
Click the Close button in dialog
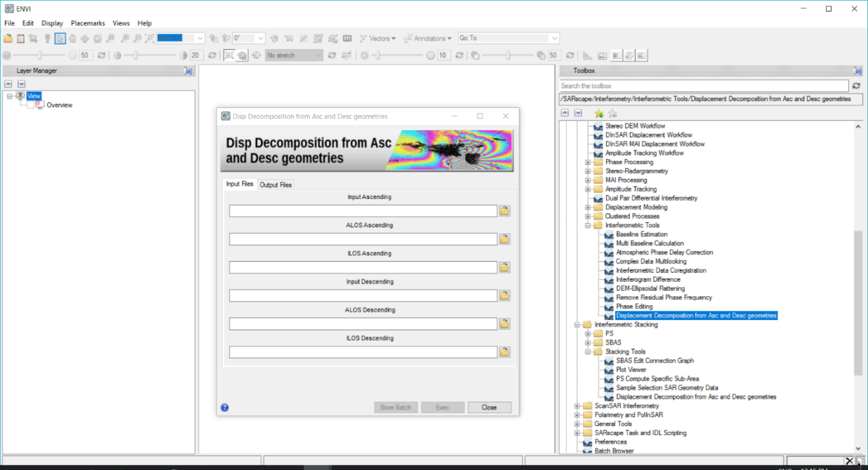(x=489, y=407)
